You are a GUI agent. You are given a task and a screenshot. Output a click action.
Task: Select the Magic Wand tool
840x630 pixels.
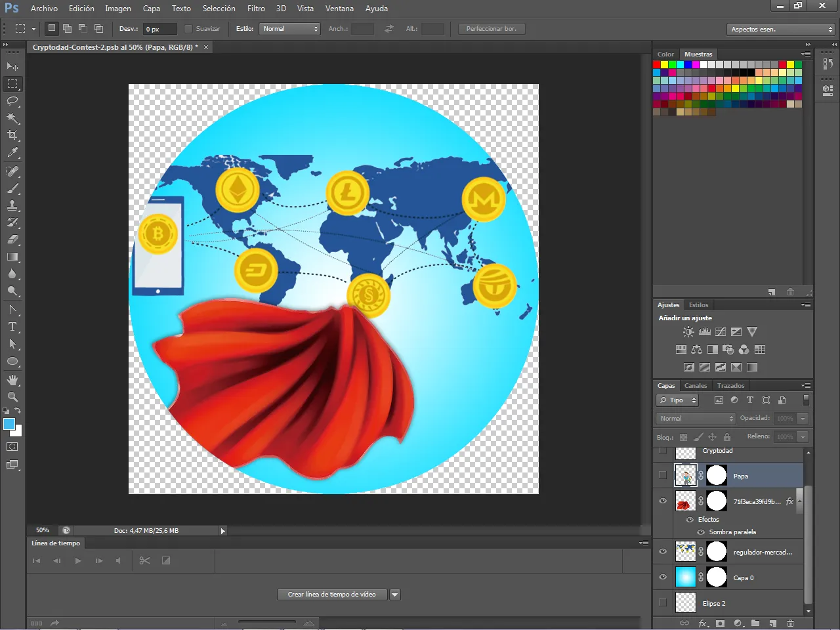[x=12, y=118]
